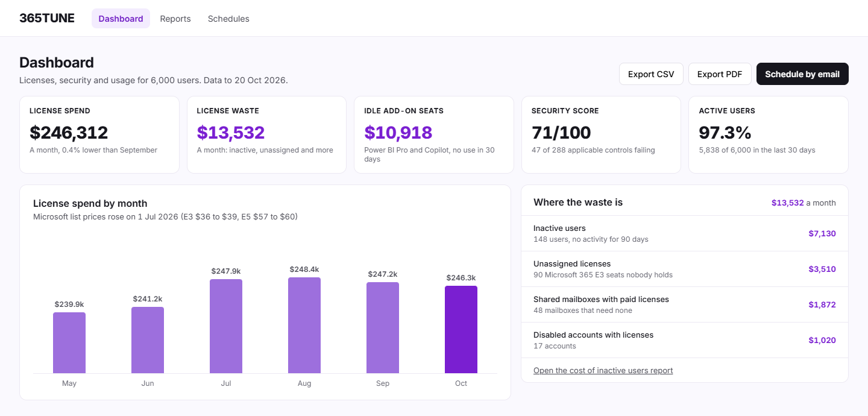Click the Sep spend bar

(383, 327)
